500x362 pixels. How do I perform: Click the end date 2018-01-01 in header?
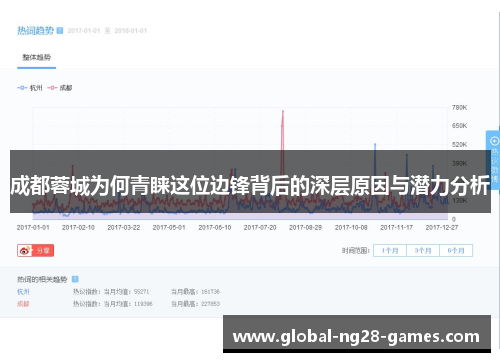(x=131, y=31)
